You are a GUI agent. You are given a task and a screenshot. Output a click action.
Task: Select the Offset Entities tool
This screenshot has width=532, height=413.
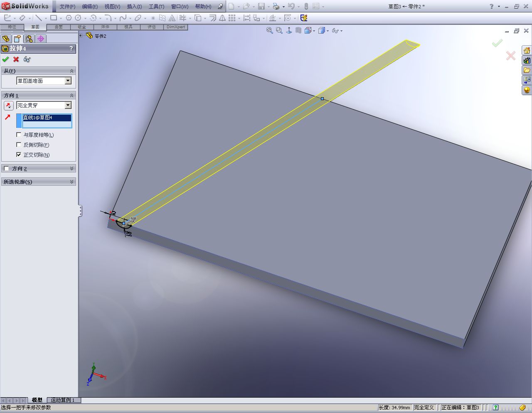click(213, 18)
